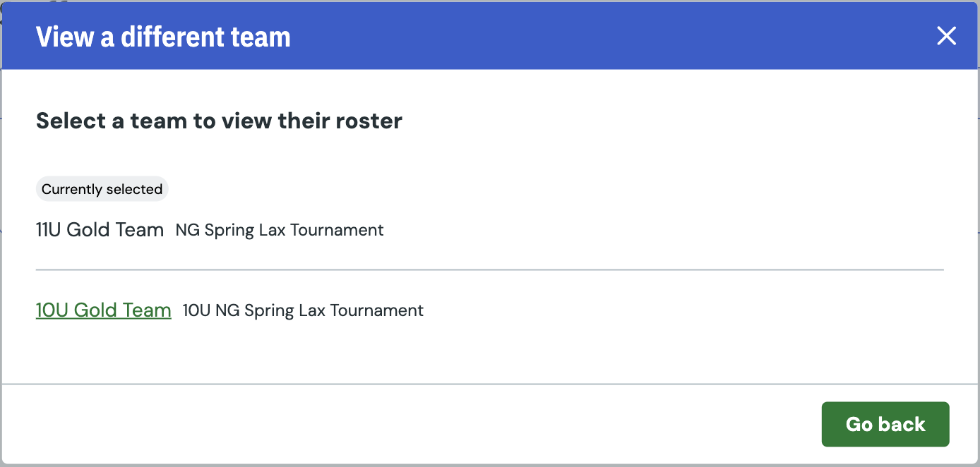Click the 11U text in the selected team
Image resolution: width=980 pixels, height=467 pixels.
(49, 230)
